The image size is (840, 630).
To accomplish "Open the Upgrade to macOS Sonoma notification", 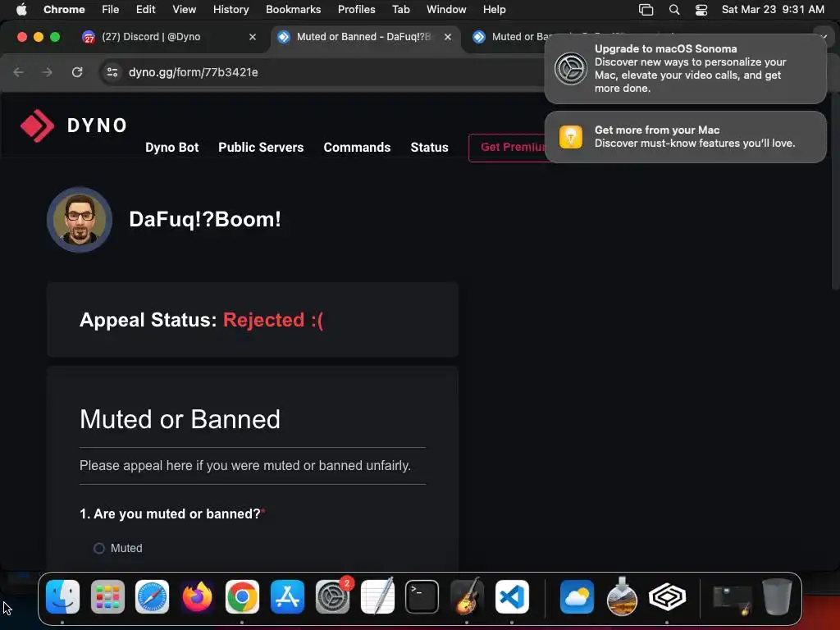I will (685, 69).
